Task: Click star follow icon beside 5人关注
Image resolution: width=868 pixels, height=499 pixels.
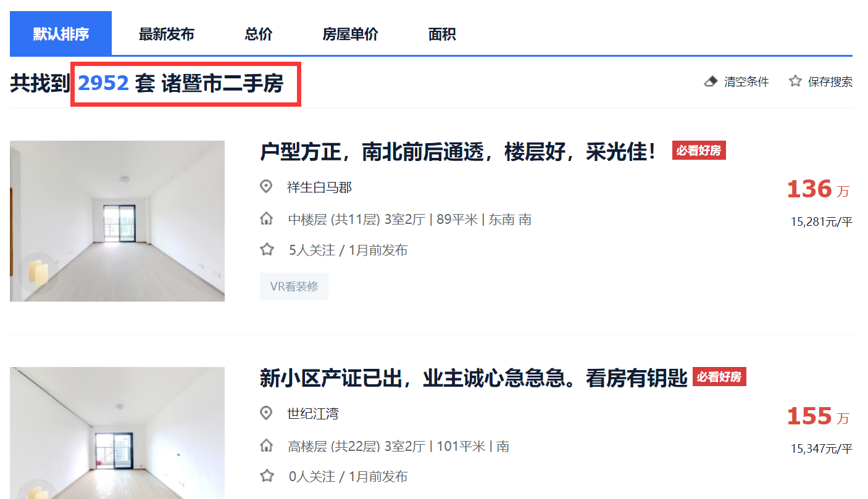Action: click(x=267, y=250)
